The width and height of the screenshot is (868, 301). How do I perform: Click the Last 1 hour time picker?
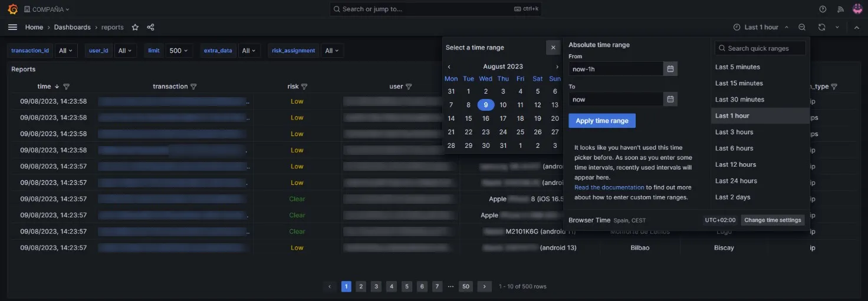click(x=761, y=27)
